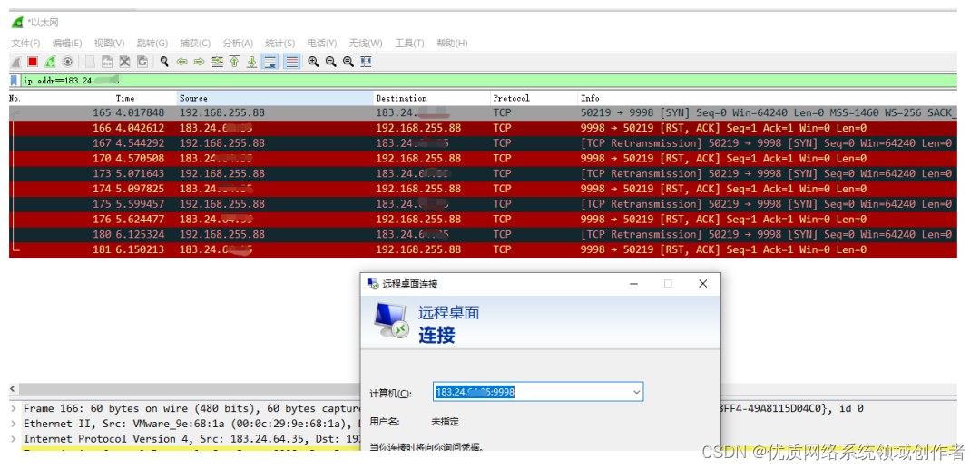Open capture options gear icon

[67, 62]
